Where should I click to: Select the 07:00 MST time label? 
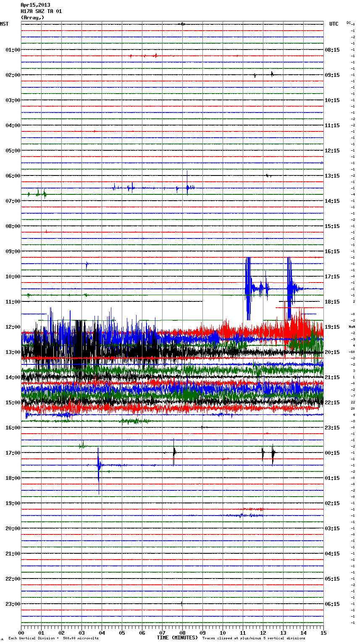[13, 201]
